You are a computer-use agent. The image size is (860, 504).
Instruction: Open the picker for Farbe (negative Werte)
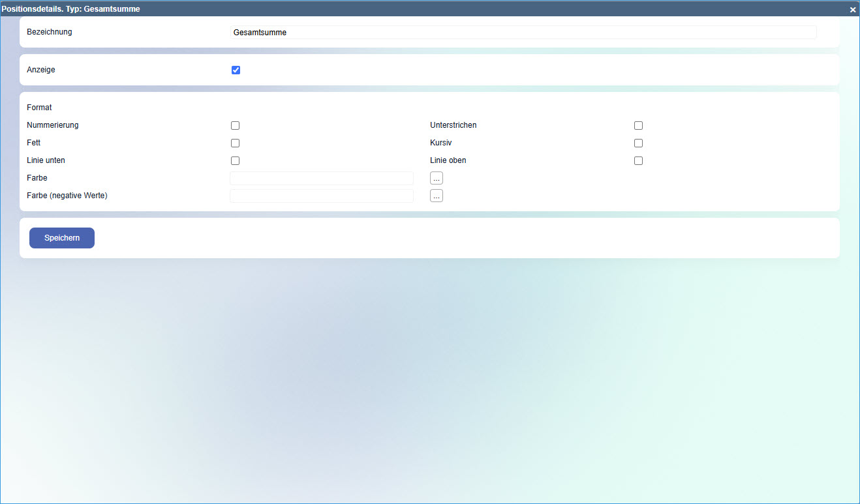[437, 196]
